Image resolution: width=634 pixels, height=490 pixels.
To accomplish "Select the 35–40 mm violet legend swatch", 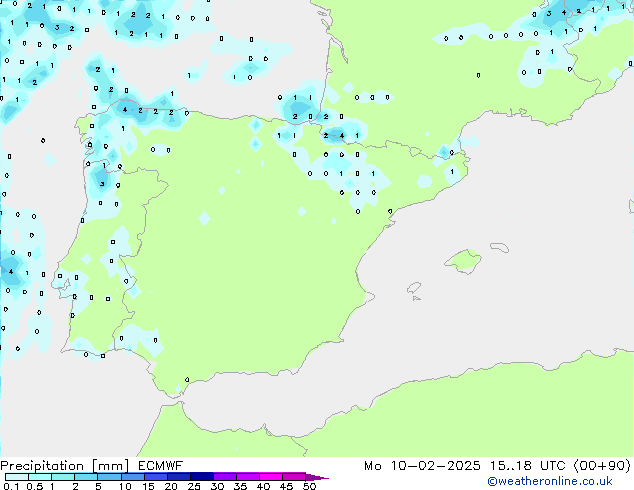I will tap(247, 477).
